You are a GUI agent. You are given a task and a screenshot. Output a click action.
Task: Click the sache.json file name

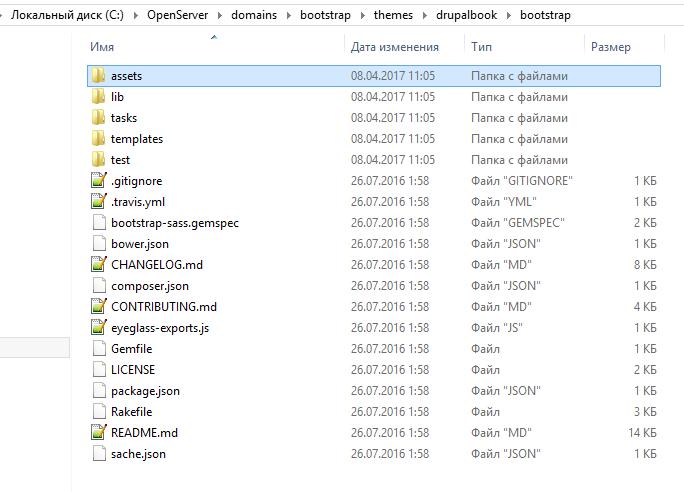pos(138,454)
